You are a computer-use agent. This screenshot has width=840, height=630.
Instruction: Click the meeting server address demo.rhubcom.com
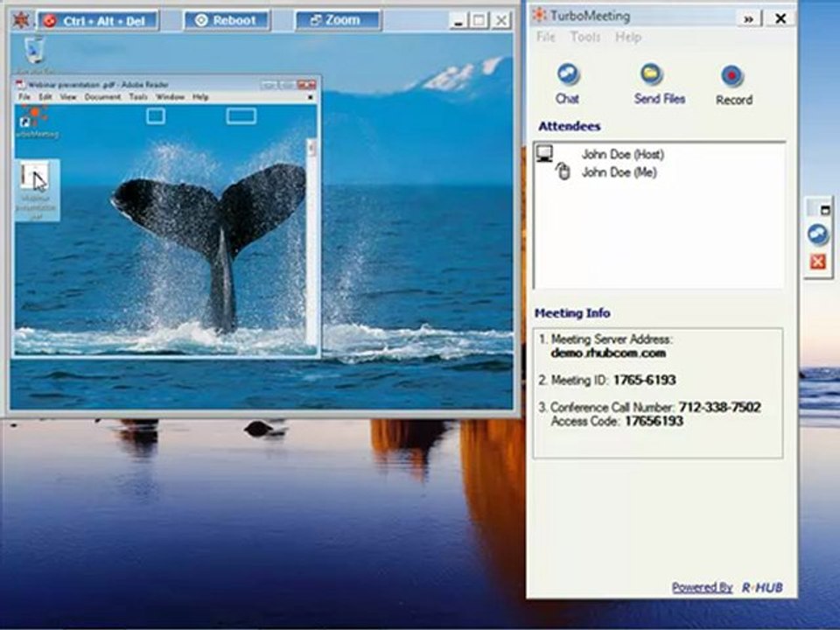point(608,353)
